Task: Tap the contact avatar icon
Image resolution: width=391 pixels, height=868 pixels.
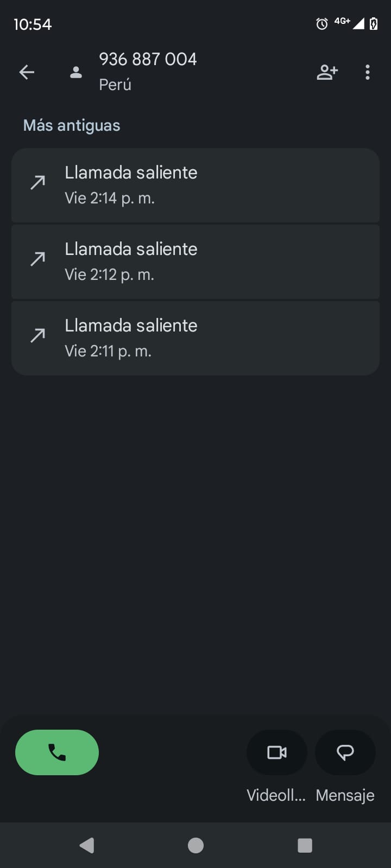Action: pyautogui.click(x=76, y=72)
